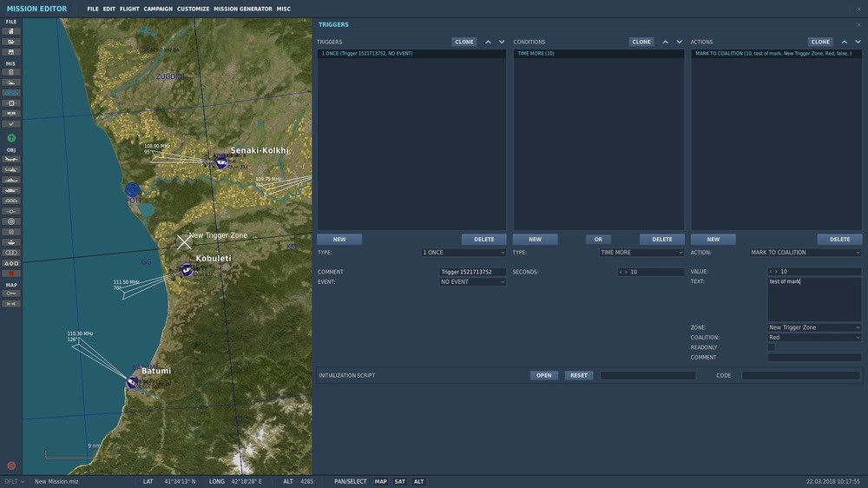Move trigger up in TRIGGERS list
Screen dimensions: 868x488
click(488, 42)
